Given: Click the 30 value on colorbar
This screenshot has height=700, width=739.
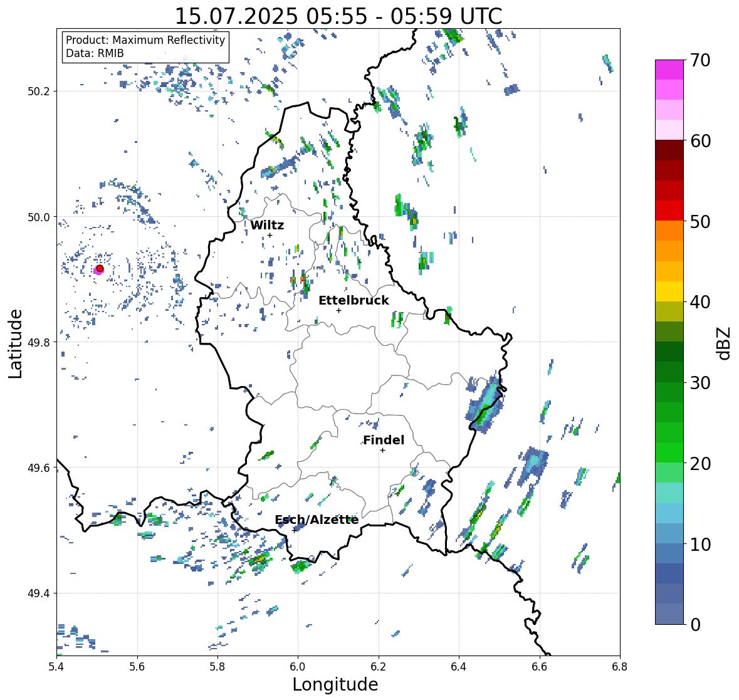Looking at the screenshot, I should 700,383.
